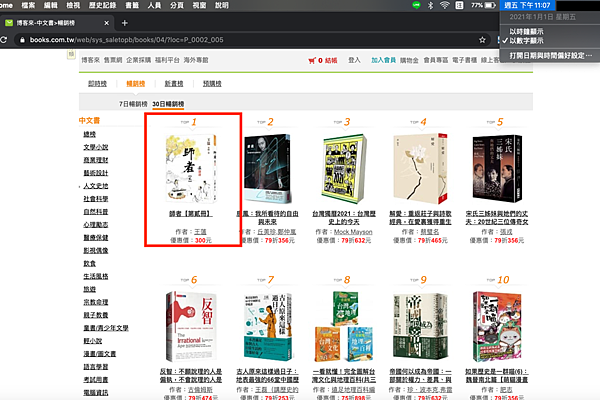Open 打開日期與時間偏好設定 menu entry
This screenshot has width=600, height=400.
tap(551, 56)
